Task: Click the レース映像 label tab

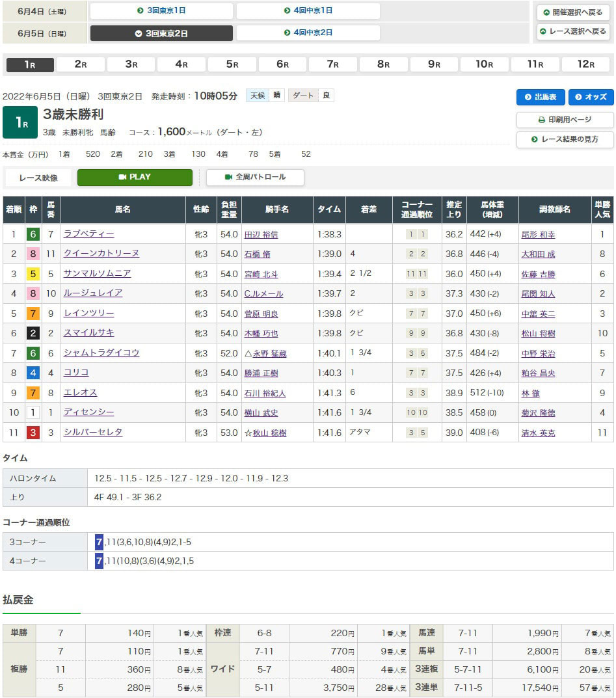Action: pyautogui.click(x=38, y=178)
